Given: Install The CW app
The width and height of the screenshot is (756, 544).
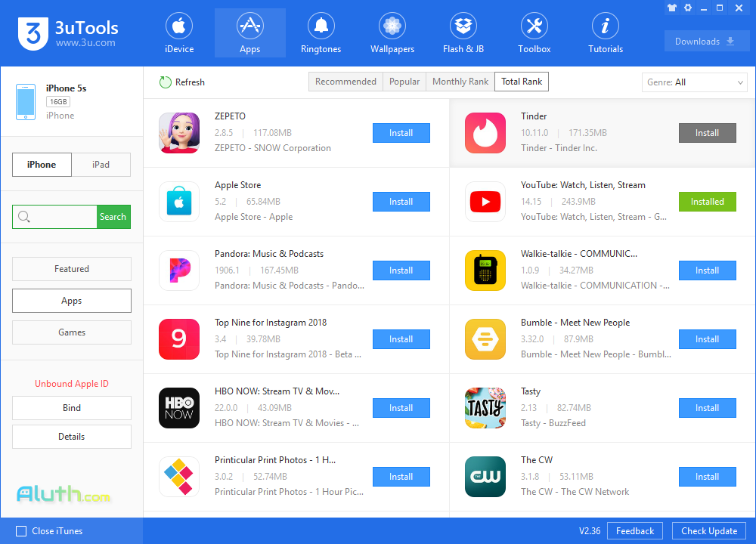Looking at the screenshot, I should coord(708,477).
